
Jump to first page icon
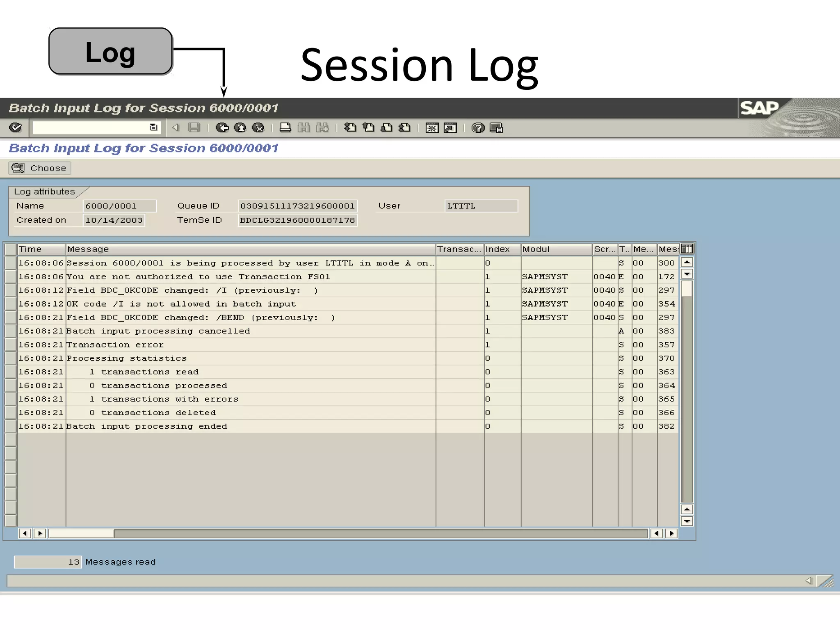350,128
